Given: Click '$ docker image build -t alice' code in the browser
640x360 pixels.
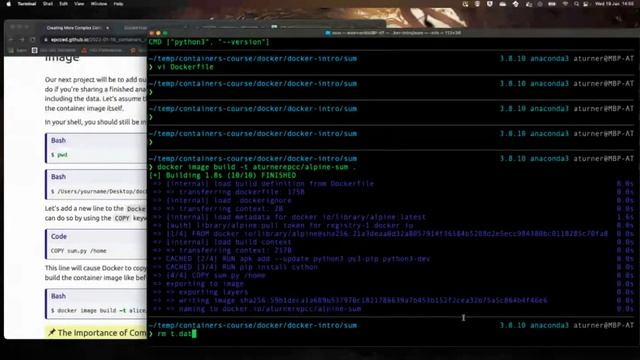Looking at the screenshot, I should pos(98,310).
